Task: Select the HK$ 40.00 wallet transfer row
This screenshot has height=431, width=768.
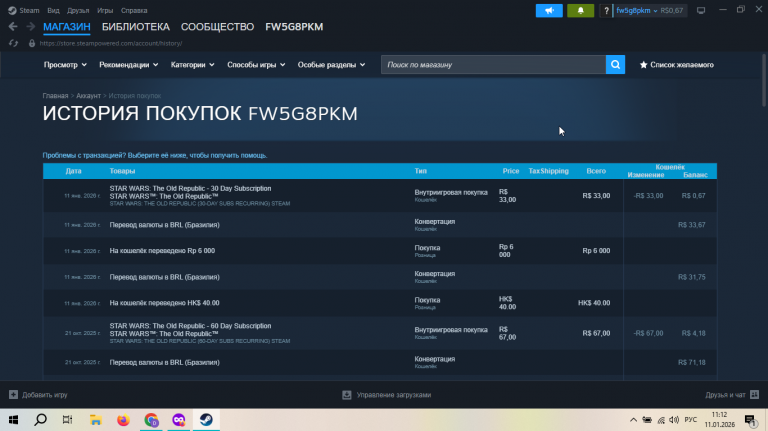Action: click(380, 303)
